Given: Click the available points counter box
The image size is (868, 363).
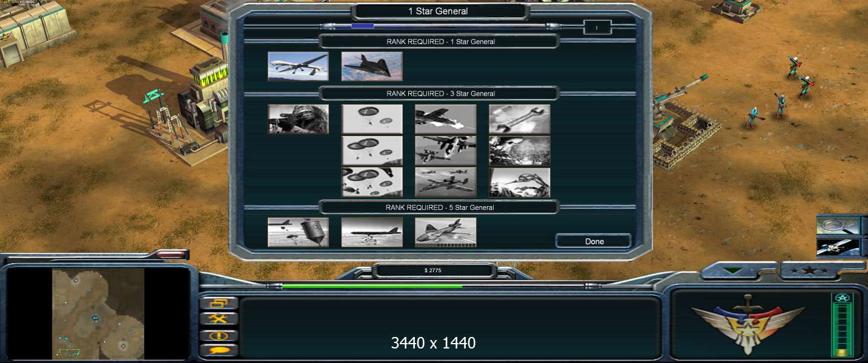Looking at the screenshot, I should coord(597,27).
